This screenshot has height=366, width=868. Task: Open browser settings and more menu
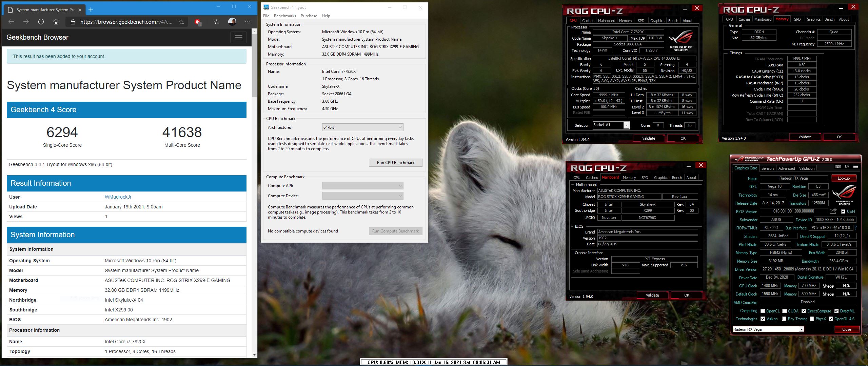tap(248, 22)
